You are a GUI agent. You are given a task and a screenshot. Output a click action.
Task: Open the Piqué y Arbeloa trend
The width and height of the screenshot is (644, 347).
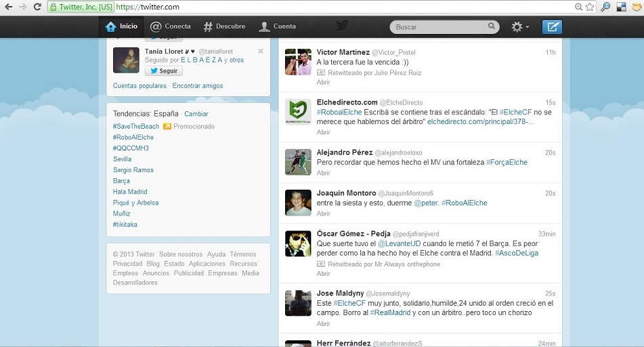[x=135, y=203]
